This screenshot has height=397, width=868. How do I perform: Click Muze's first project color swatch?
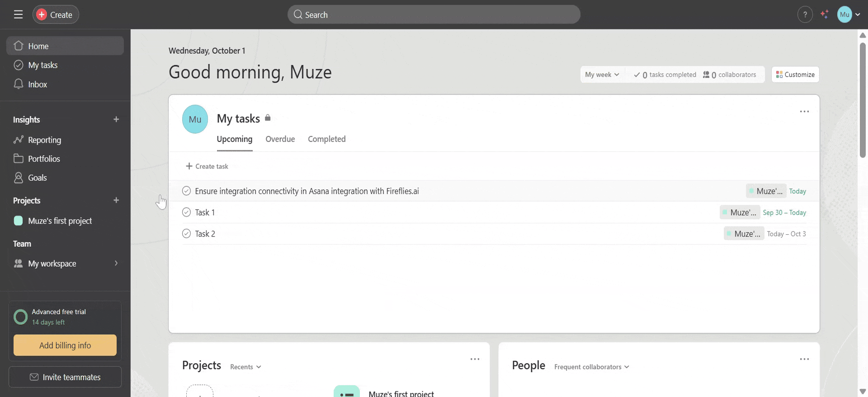[x=19, y=221]
